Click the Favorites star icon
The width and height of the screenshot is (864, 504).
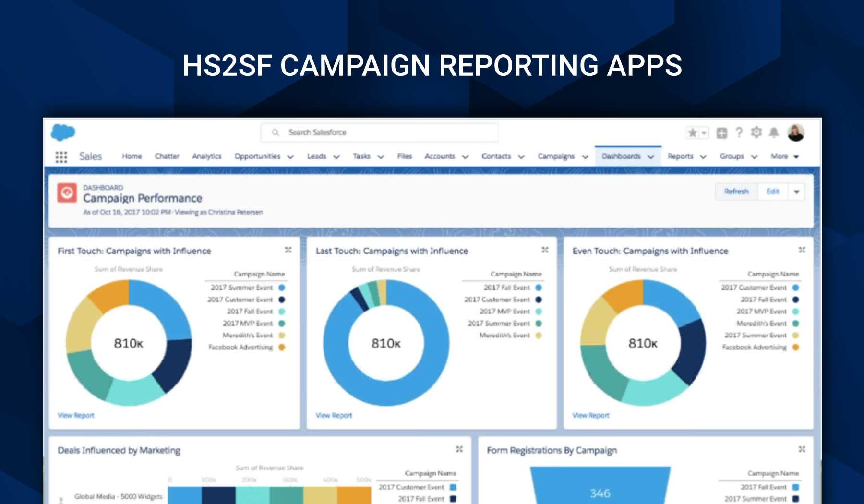point(692,133)
